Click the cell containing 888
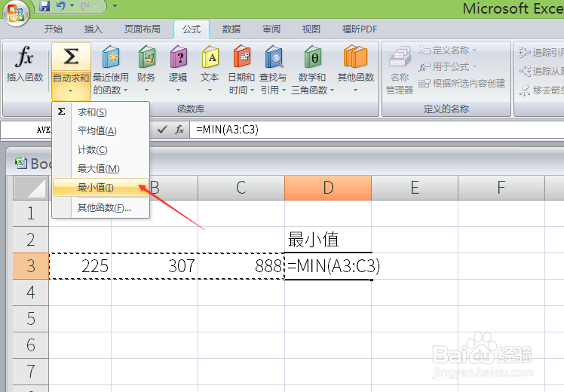The height and width of the screenshot is (392, 564). 241,266
